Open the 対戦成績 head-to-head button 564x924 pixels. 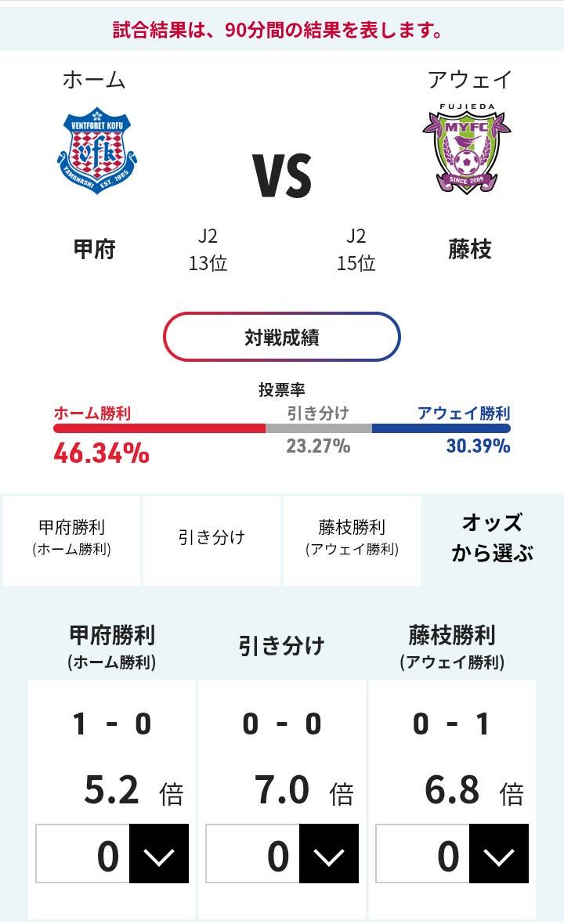[282, 337]
